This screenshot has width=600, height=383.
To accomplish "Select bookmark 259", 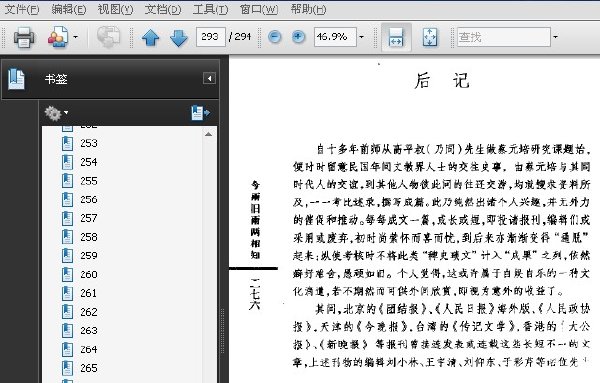I will point(80,256).
